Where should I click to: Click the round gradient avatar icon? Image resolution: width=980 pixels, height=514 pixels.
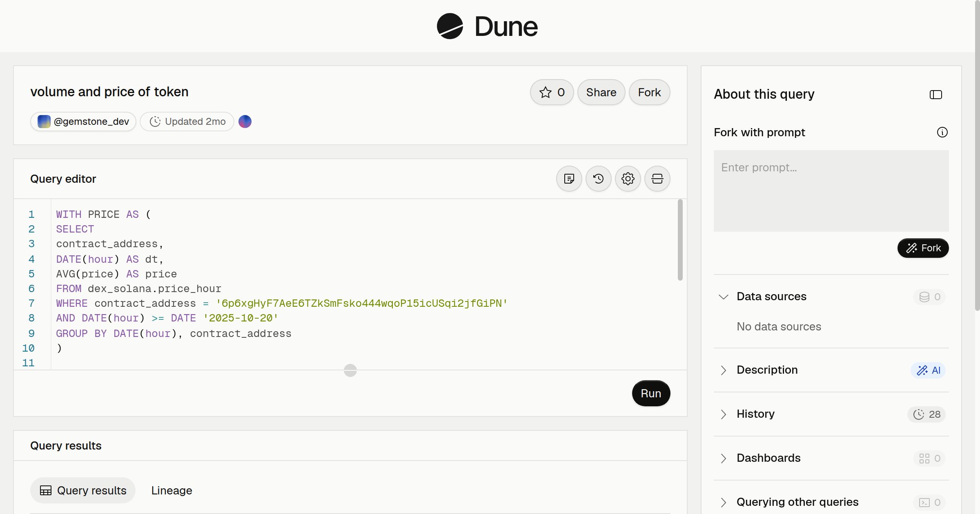(245, 122)
